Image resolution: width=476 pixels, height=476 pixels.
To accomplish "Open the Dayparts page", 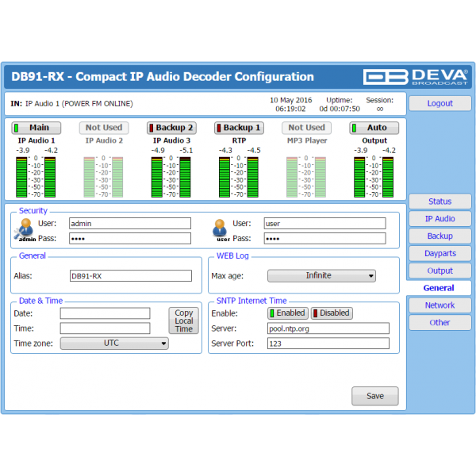I will 440,253.
